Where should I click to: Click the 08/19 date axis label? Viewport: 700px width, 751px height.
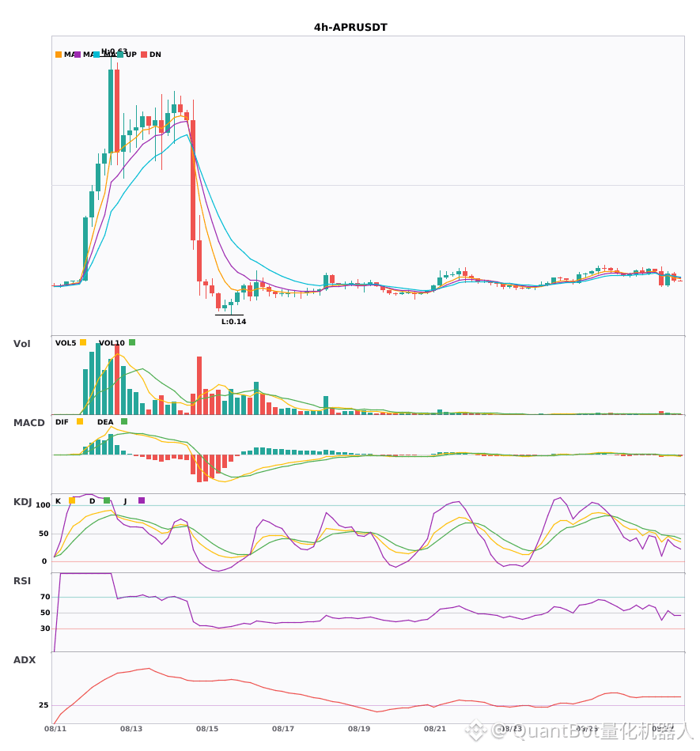tap(359, 729)
